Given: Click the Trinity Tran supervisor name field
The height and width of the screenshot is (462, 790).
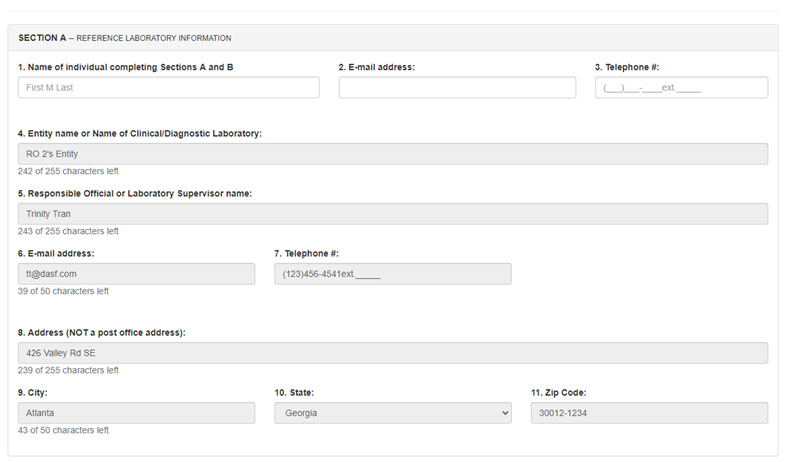Looking at the screenshot, I should click(393, 214).
